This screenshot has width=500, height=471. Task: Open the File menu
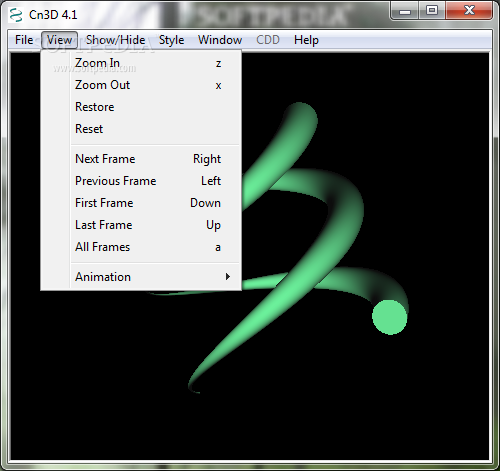[24, 40]
